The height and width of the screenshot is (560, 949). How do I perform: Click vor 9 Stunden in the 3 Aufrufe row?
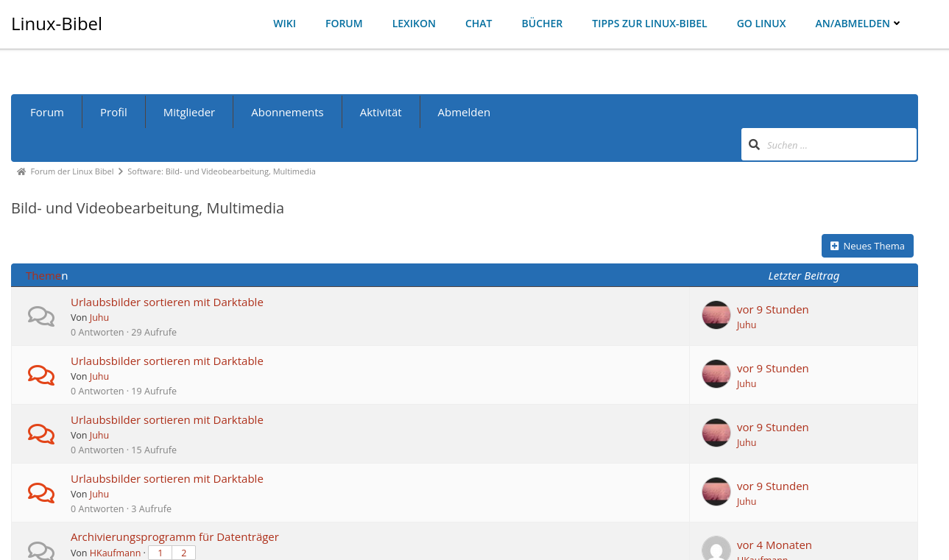pos(772,486)
